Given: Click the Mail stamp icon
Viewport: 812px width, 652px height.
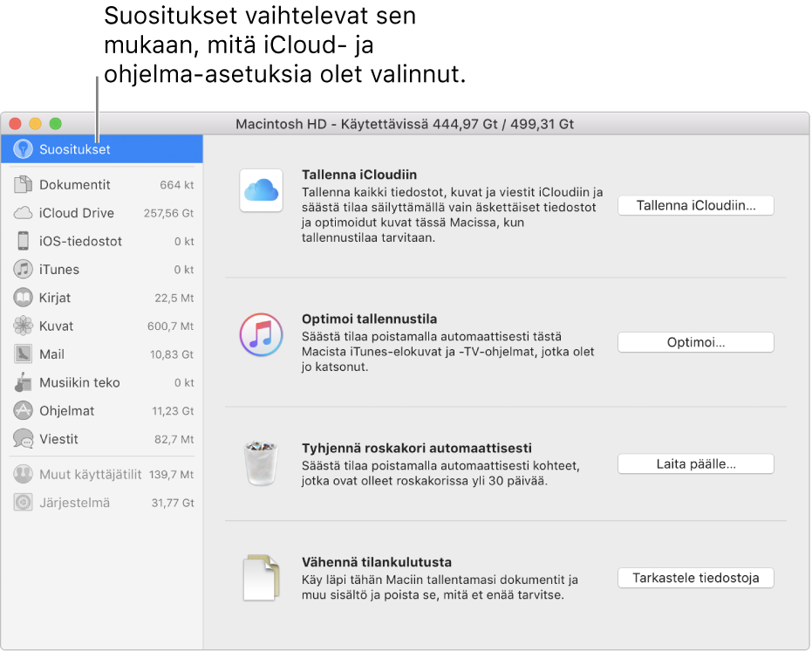Looking at the screenshot, I should 23,354.
